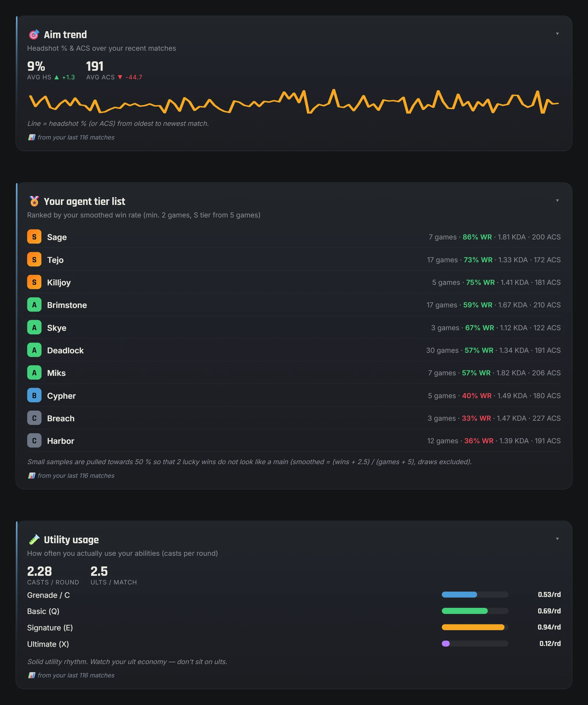Click Brimstone's A tier badge
Image resolution: width=588 pixels, height=705 pixels.
tap(34, 305)
